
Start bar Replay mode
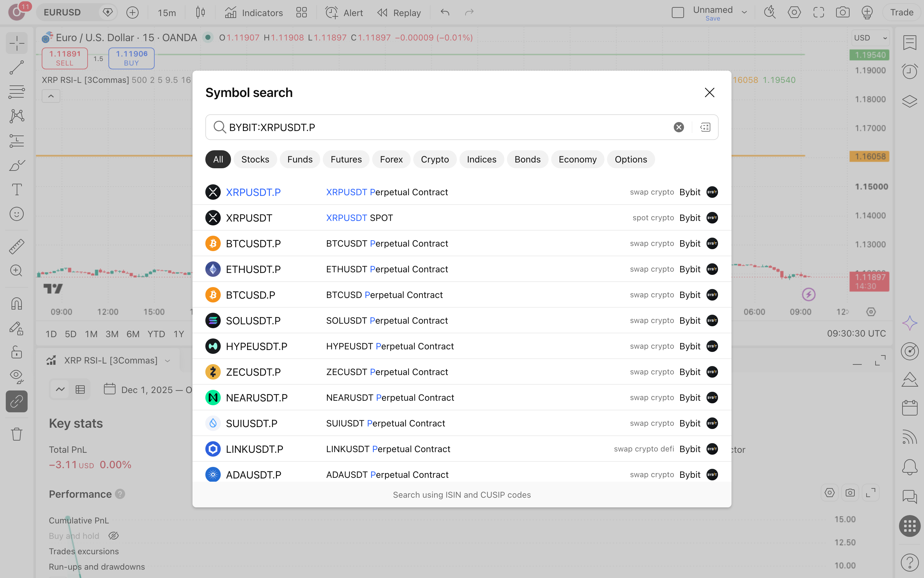click(398, 13)
